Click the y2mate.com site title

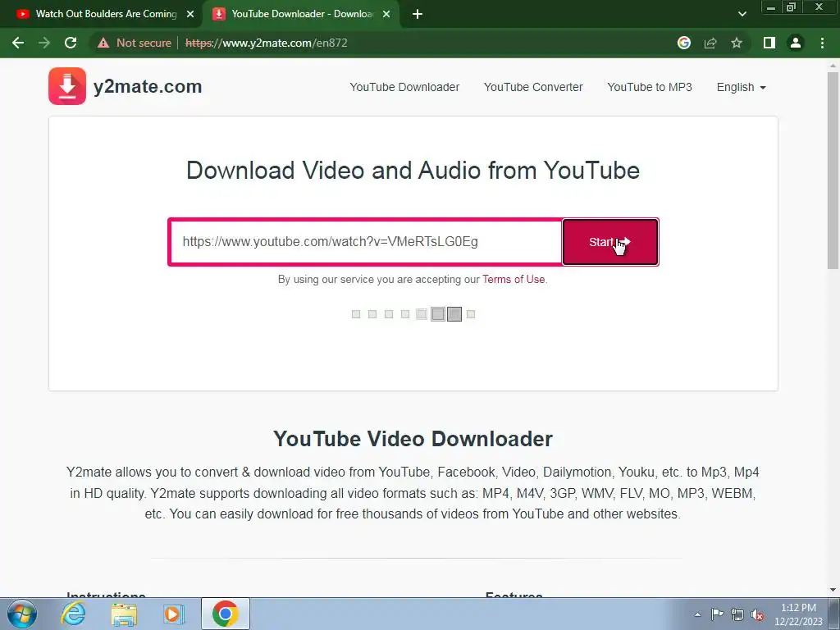[x=148, y=86]
